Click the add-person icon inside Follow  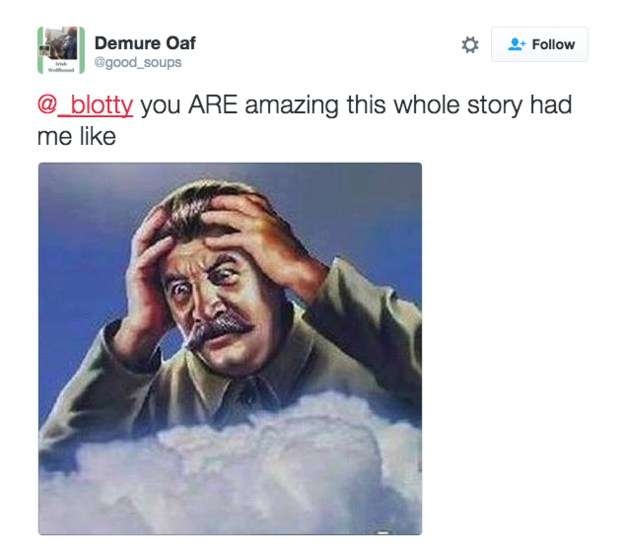[x=517, y=44]
